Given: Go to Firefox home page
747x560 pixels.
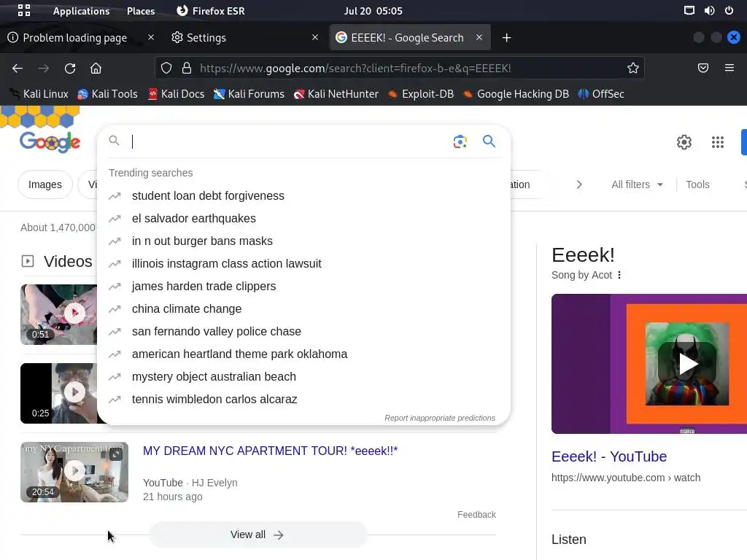Looking at the screenshot, I should pyautogui.click(x=96, y=68).
